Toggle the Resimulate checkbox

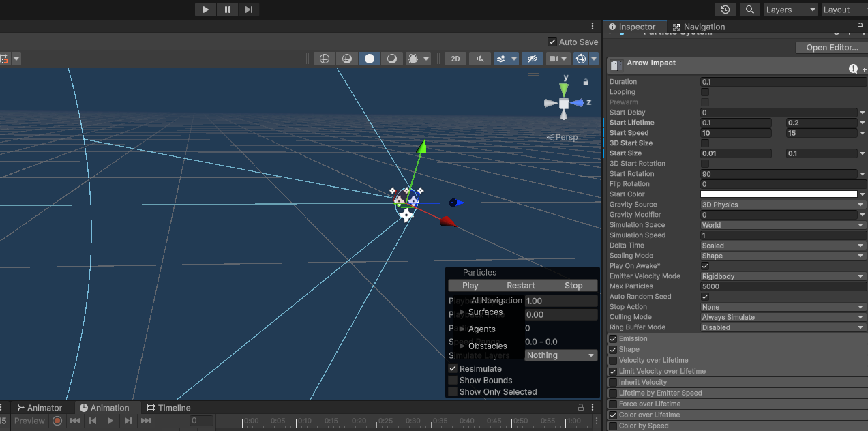pyautogui.click(x=453, y=369)
